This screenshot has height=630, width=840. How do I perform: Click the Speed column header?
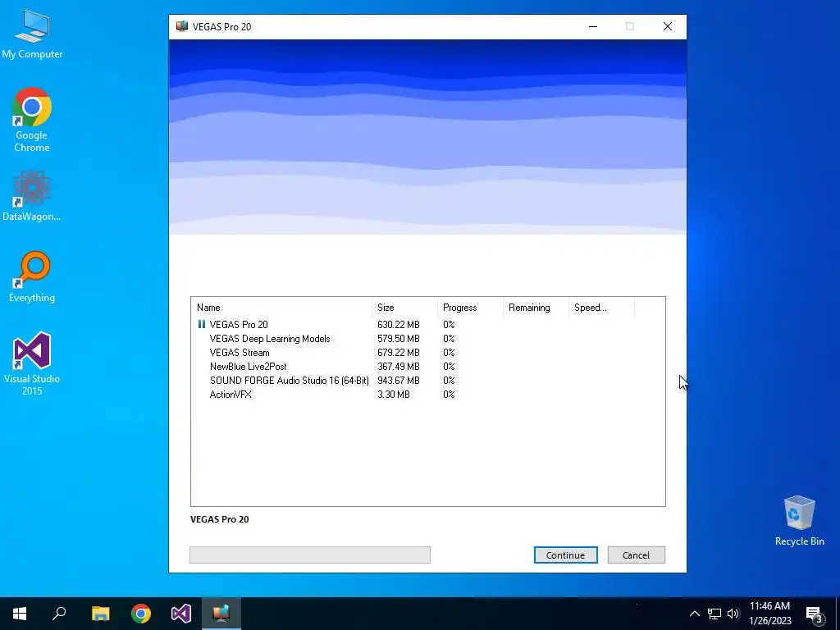click(x=601, y=308)
